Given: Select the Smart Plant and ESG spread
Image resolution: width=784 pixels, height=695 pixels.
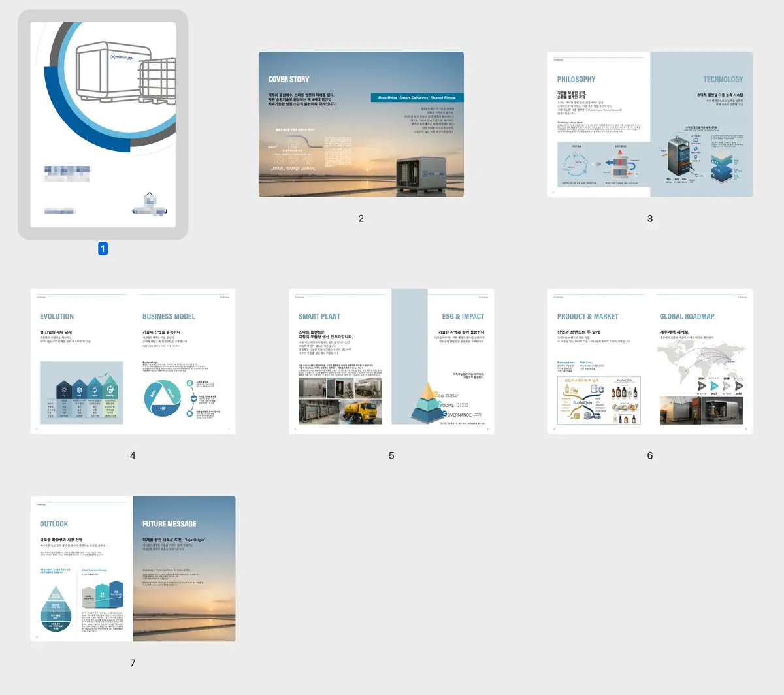Looking at the screenshot, I should coord(391,361).
